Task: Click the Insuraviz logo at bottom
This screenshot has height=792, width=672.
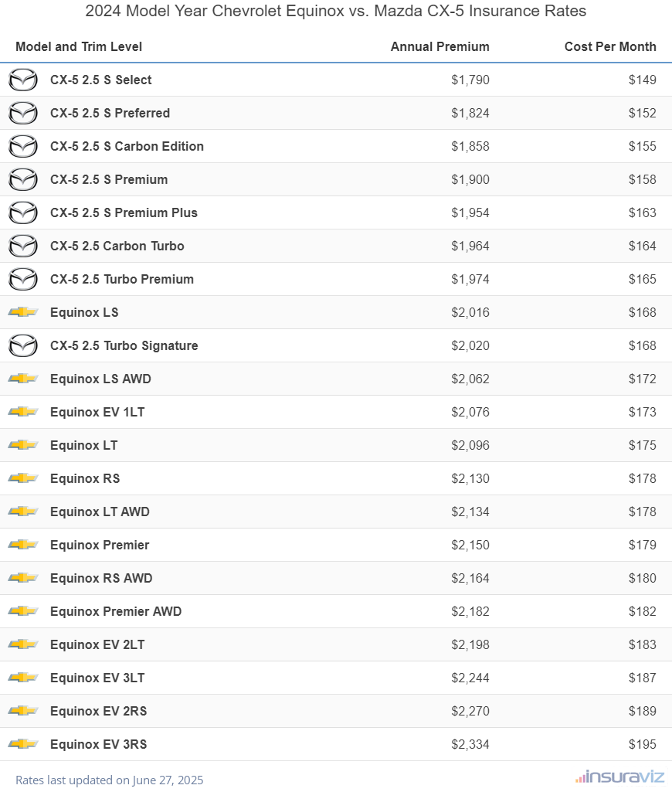Action: pyautogui.click(x=619, y=777)
